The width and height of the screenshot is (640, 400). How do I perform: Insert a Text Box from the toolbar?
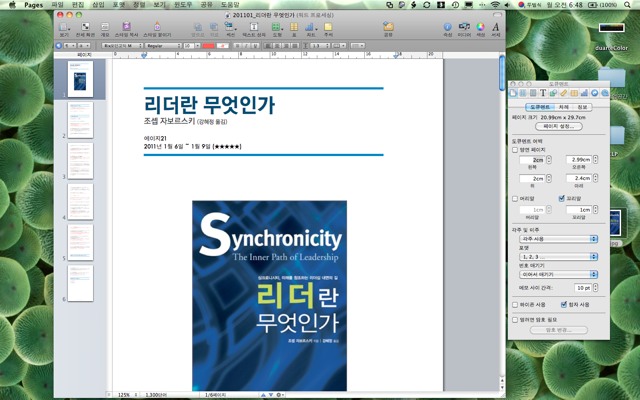click(254, 29)
